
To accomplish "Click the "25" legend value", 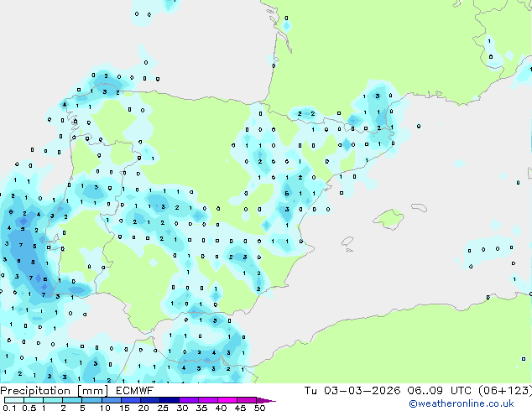I will click(x=163, y=408).
